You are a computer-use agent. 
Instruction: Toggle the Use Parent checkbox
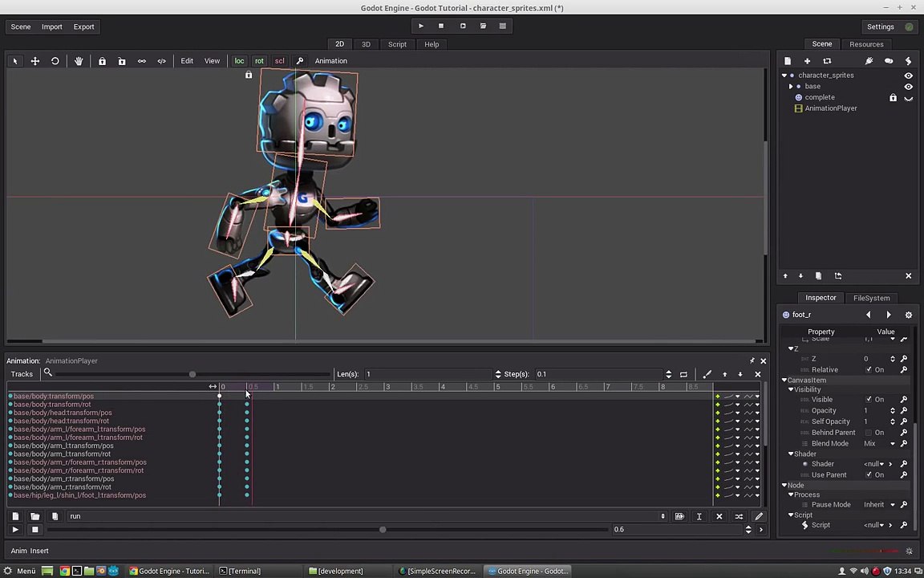coord(869,474)
